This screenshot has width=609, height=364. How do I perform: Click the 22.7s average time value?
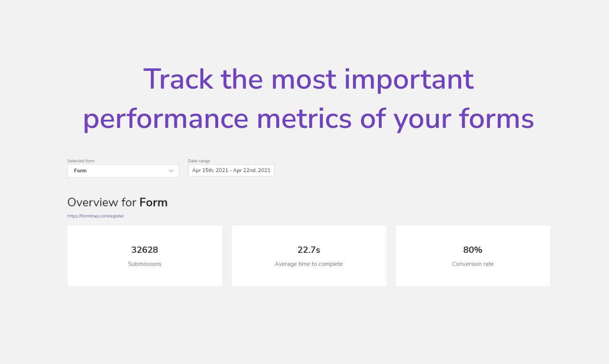coord(309,250)
